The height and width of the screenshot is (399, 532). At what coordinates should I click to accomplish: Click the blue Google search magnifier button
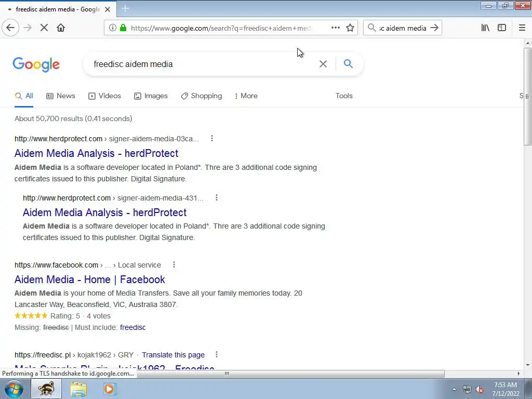click(348, 63)
